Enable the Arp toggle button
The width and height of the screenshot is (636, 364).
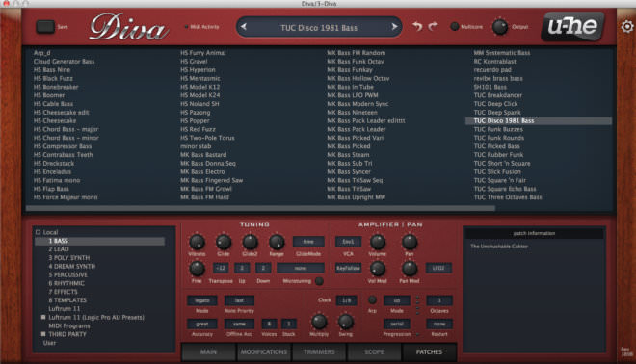(372, 300)
